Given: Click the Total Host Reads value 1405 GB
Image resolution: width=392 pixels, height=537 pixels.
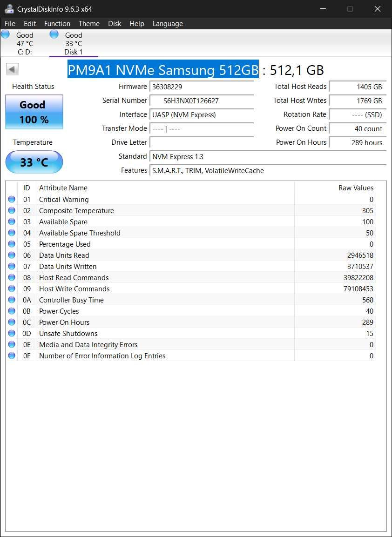Looking at the screenshot, I should 358,87.
